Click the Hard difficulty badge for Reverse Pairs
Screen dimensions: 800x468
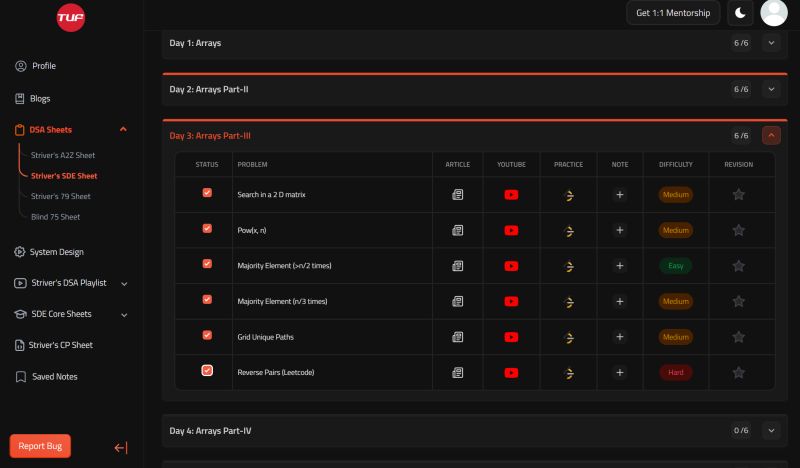[x=675, y=372]
